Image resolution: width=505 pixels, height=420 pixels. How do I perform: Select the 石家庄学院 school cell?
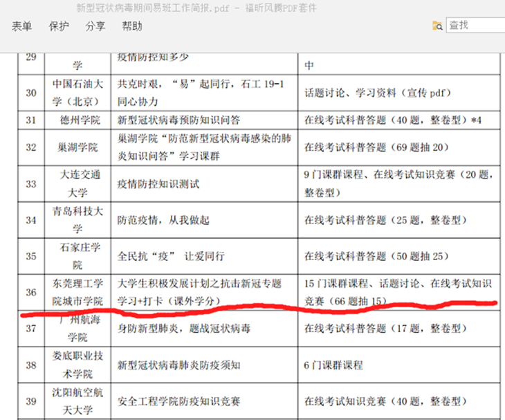tap(77, 256)
